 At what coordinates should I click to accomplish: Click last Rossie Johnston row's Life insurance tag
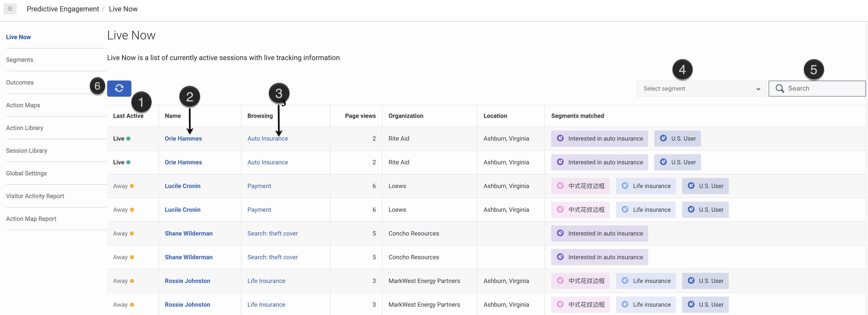(646, 305)
